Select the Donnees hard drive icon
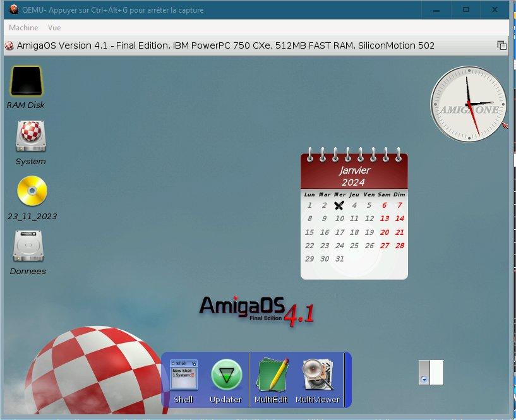This screenshot has height=420, width=516. [x=28, y=246]
